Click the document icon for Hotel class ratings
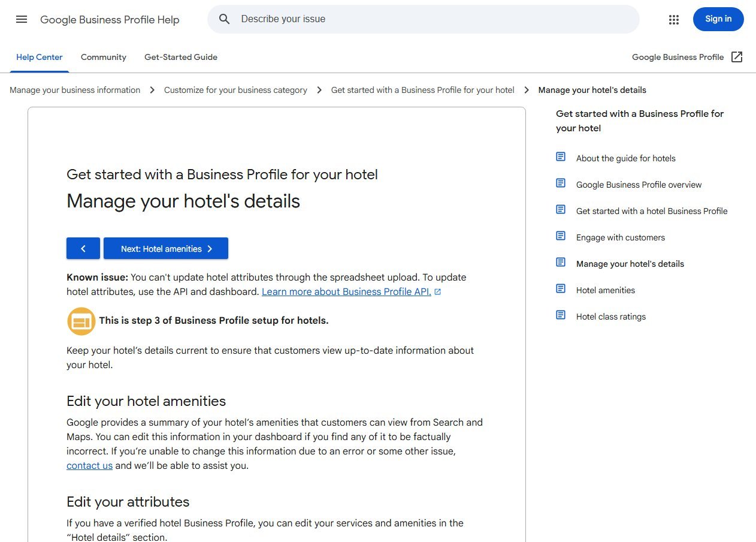756x542 pixels. [x=561, y=315]
